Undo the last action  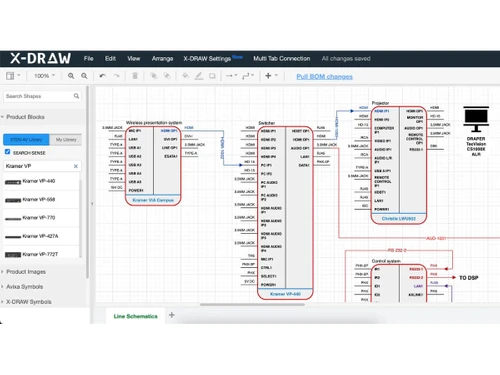pyautogui.click(x=103, y=76)
